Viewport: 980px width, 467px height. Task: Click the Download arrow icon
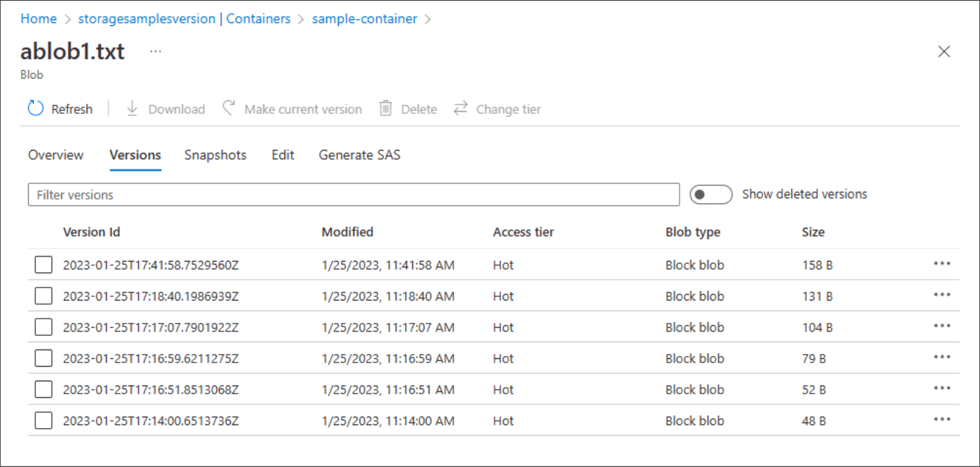[x=132, y=109]
